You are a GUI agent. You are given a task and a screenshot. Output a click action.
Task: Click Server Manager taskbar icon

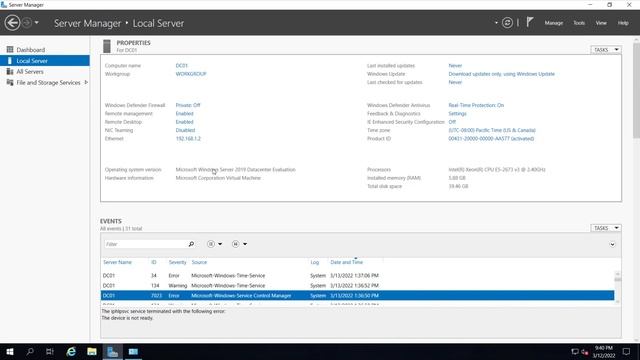tap(112, 351)
